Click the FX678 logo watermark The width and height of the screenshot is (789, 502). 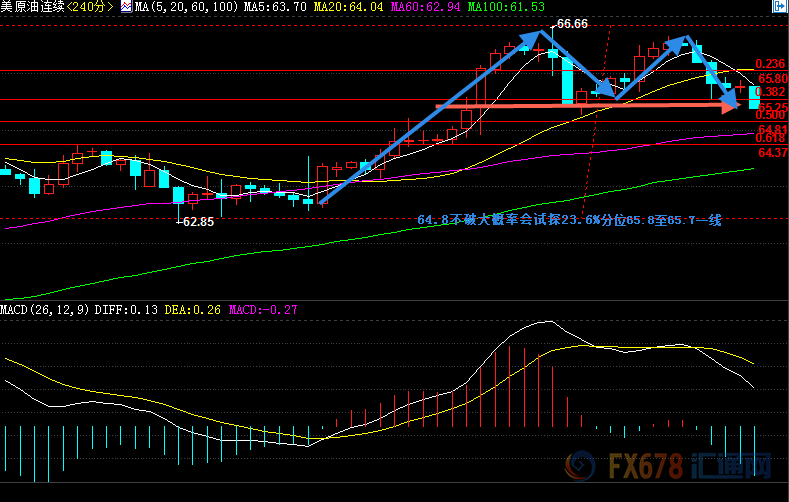pyautogui.click(x=668, y=468)
